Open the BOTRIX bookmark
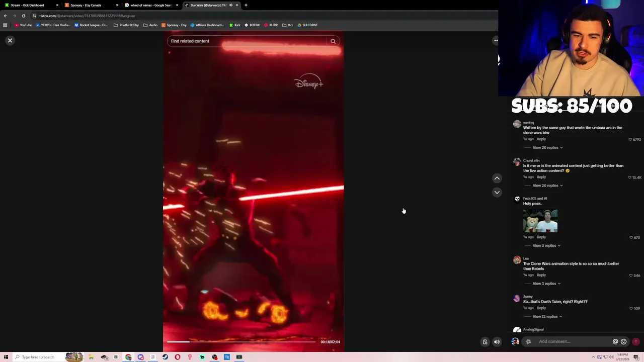This screenshot has width=644, height=362. pyautogui.click(x=252, y=25)
